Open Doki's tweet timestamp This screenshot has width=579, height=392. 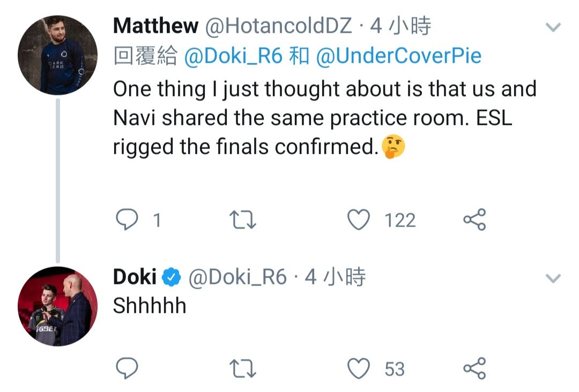tap(335, 277)
